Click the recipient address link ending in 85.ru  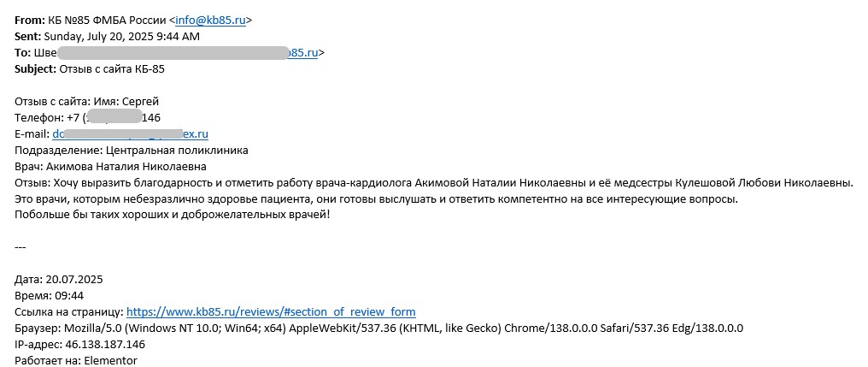click(302, 53)
